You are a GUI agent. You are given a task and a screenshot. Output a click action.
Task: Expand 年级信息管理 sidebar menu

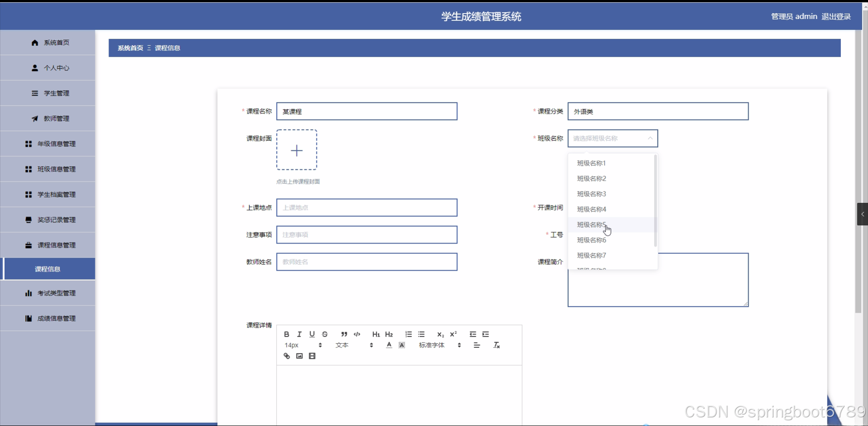click(47, 144)
